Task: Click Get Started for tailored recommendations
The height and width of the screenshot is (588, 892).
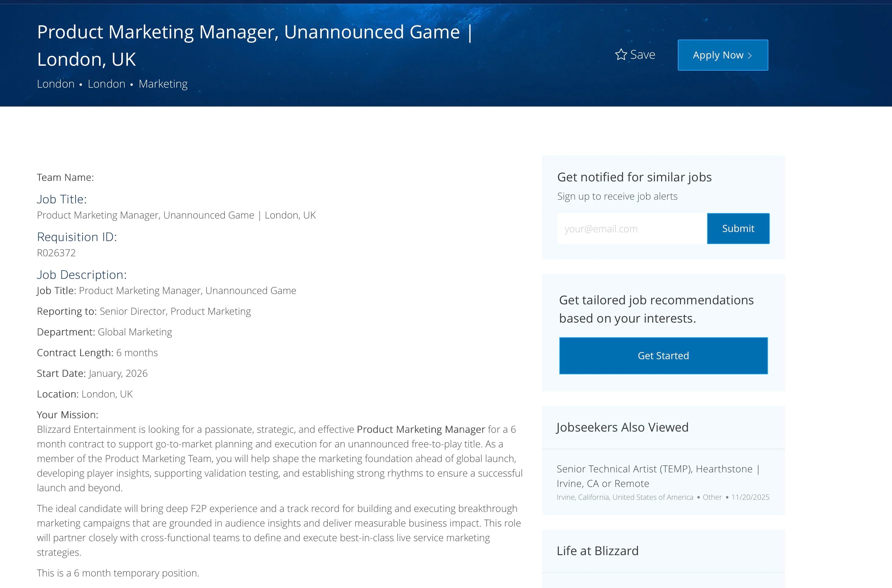Action: point(663,355)
